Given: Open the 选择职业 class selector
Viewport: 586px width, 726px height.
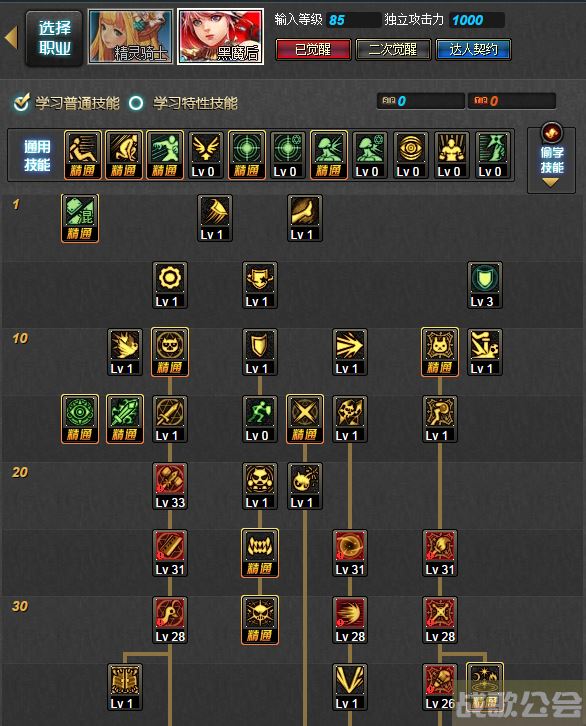Looking at the screenshot, I should tap(54, 38).
